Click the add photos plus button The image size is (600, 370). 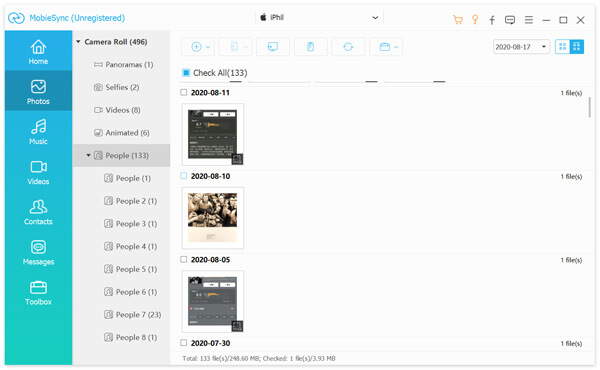(198, 47)
